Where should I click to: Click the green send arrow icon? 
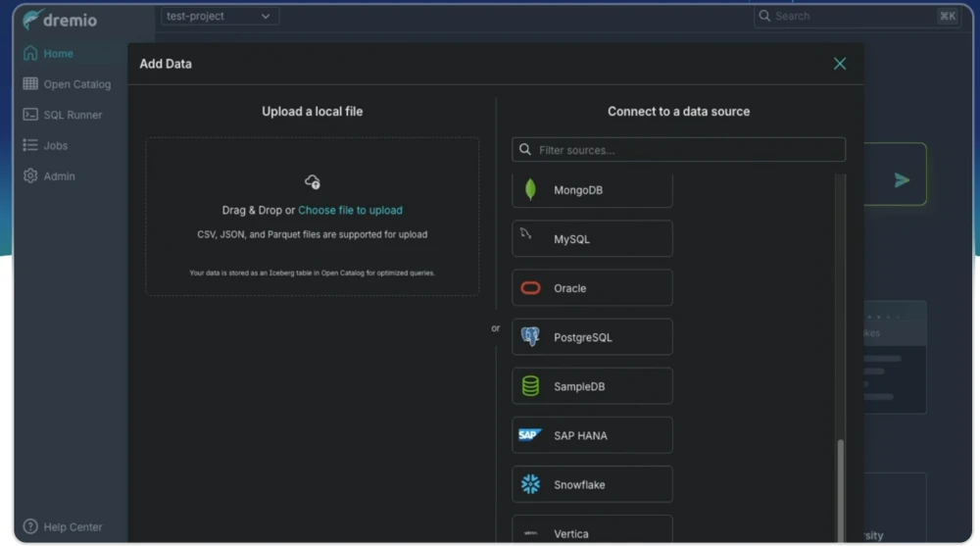coord(902,180)
